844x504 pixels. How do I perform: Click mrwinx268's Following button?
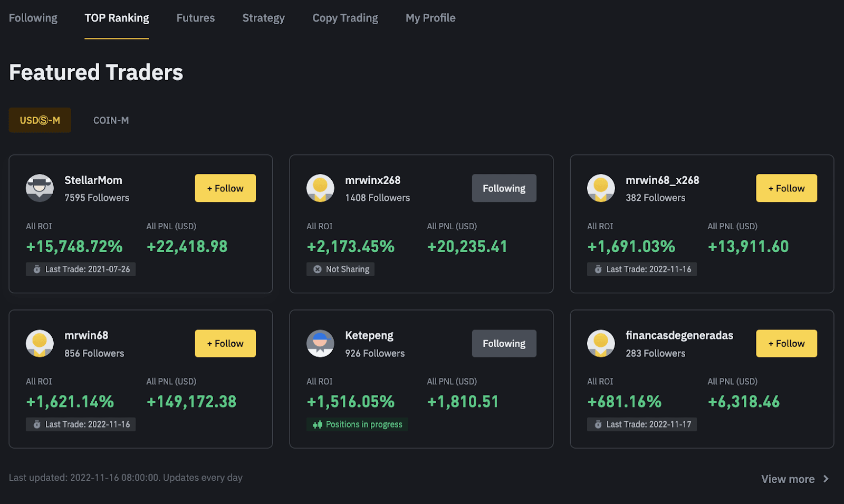[x=503, y=188]
